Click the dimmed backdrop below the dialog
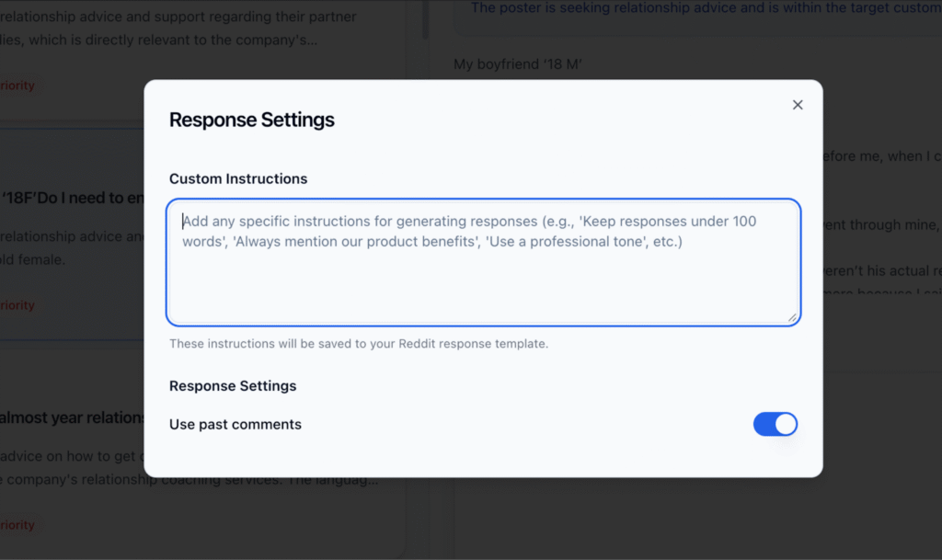The width and height of the screenshot is (942, 560). [480, 520]
